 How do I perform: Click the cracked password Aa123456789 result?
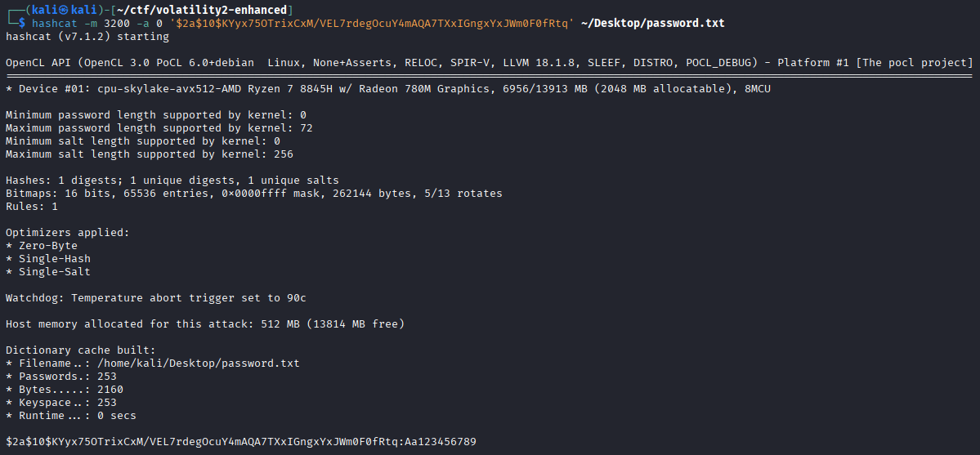[441, 442]
